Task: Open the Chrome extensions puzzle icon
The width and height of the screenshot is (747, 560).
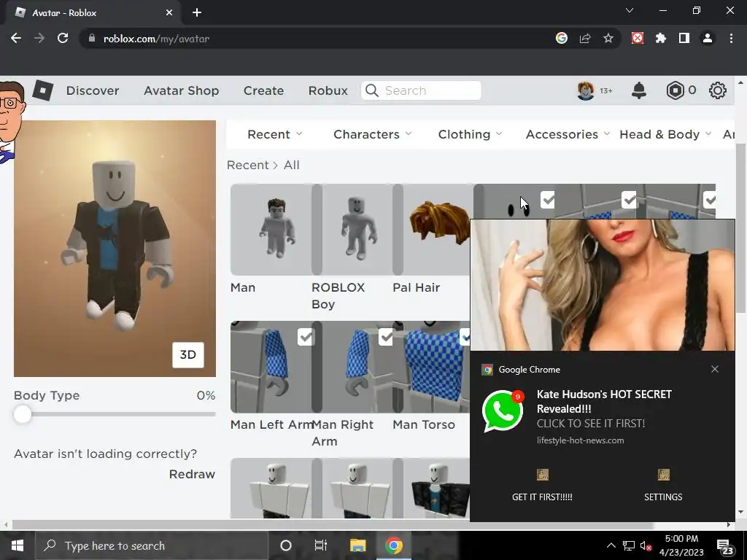Action: pyautogui.click(x=661, y=39)
